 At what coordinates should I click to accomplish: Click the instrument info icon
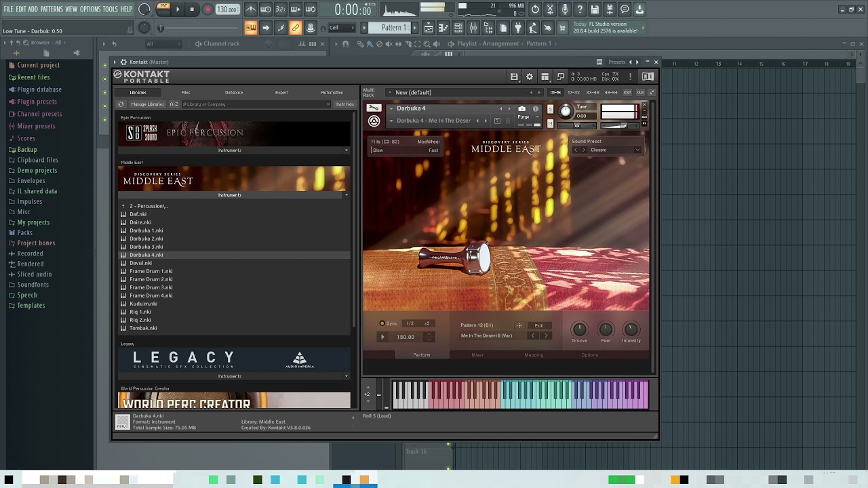535,108
